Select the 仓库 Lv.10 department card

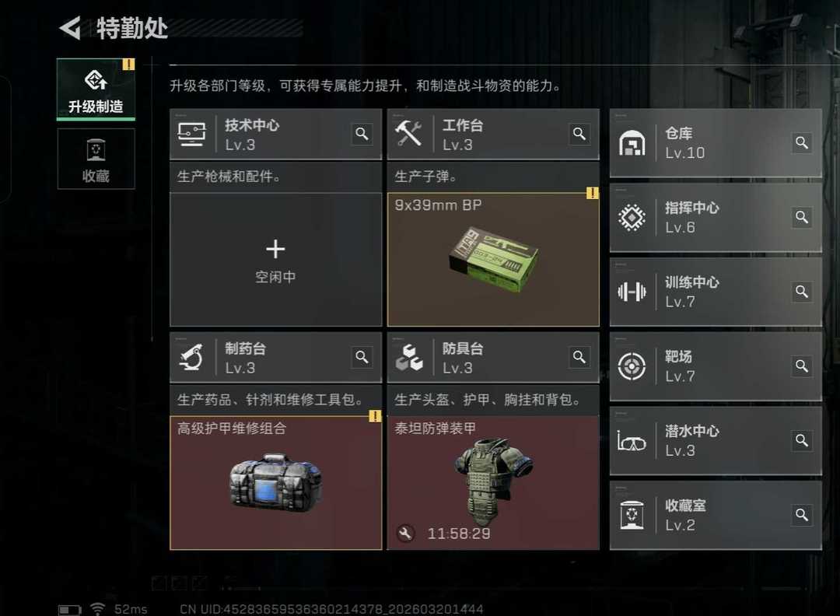coord(716,143)
